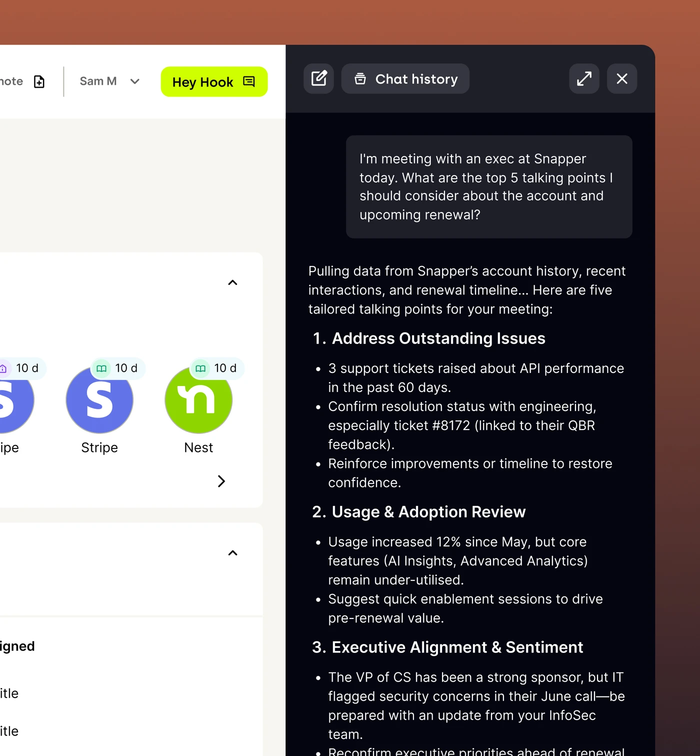
Task: Close the chat panel
Action: point(622,78)
